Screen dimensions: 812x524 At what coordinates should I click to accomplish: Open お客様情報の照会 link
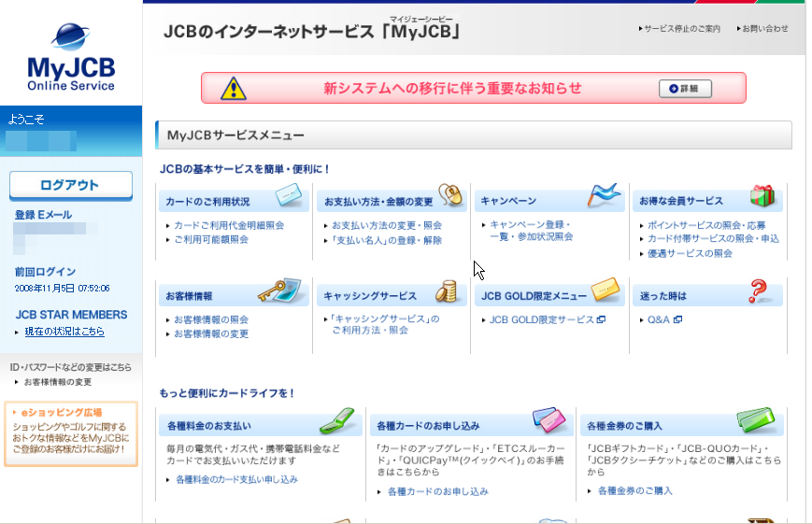(x=211, y=319)
